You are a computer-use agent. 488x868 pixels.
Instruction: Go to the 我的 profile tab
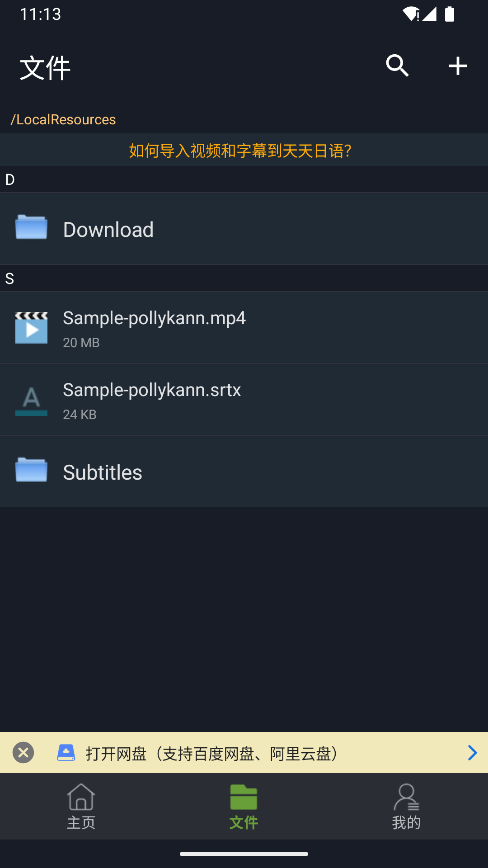coord(406,807)
